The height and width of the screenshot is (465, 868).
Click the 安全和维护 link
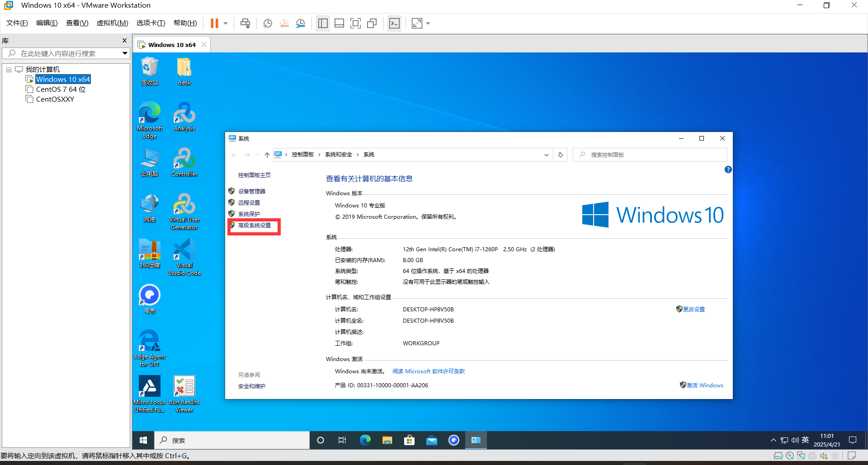point(252,386)
